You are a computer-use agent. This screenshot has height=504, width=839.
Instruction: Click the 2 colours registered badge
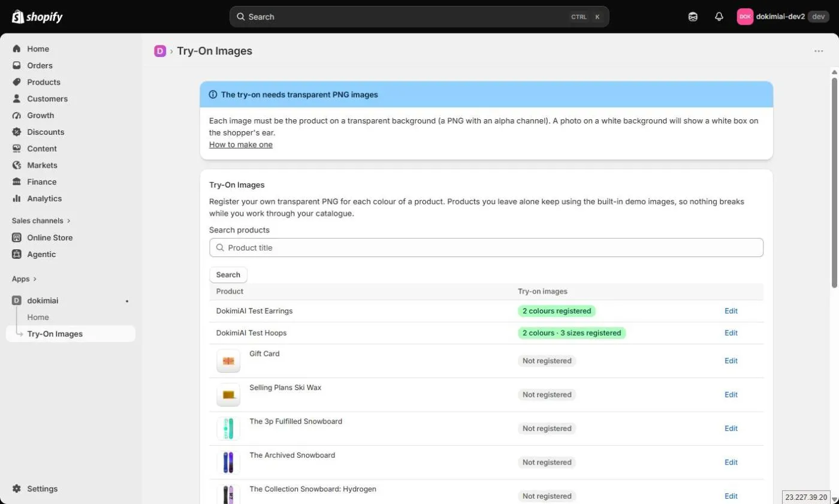pyautogui.click(x=557, y=311)
